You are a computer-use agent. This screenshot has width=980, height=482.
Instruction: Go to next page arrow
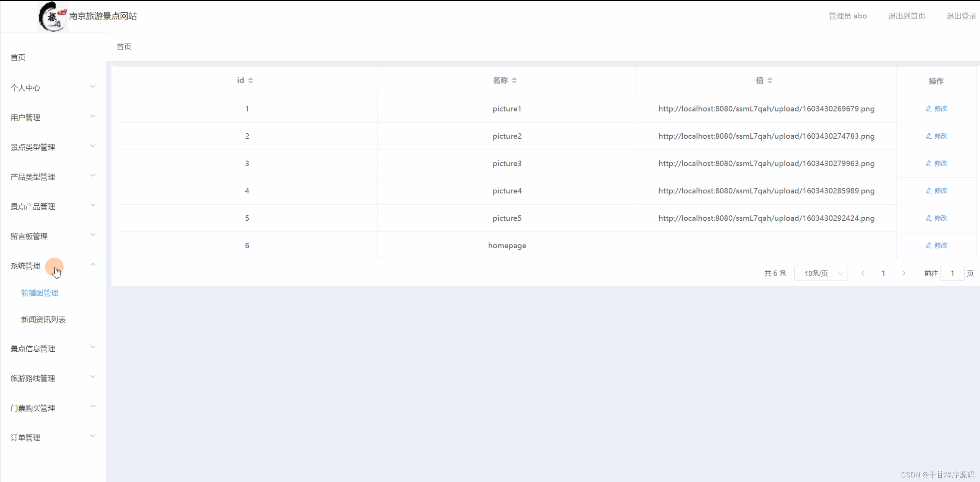(x=904, y=273)
